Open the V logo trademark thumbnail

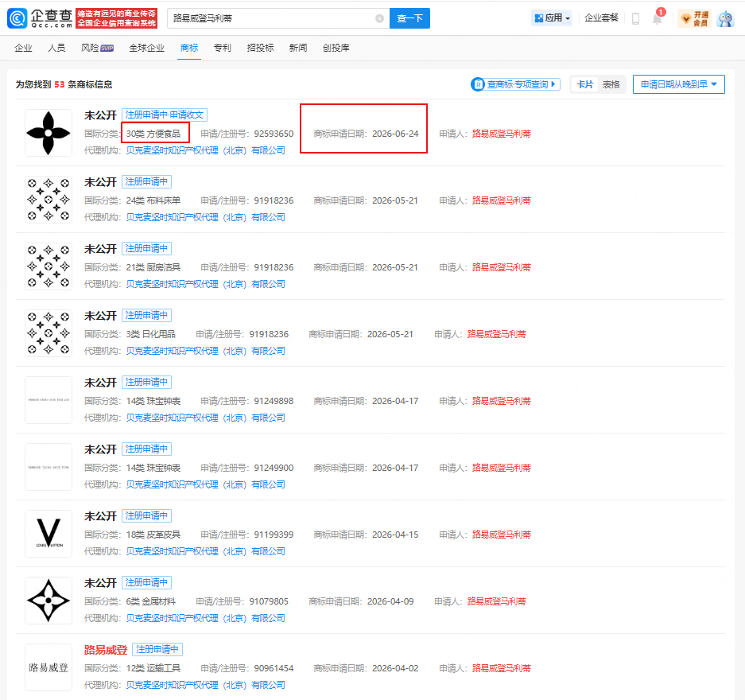pos(49,534)
